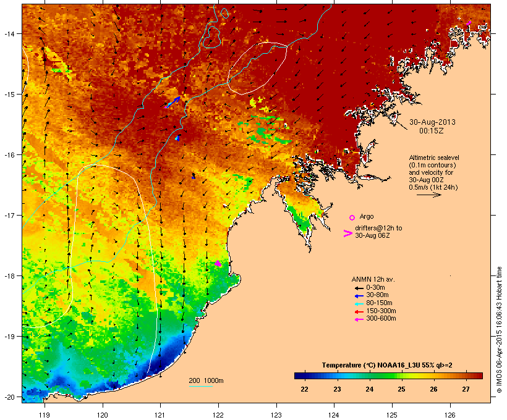The image size is (507, 420).
Task: Click the 200 1000m isobath legend label
Action: click(x=206, y=380)
